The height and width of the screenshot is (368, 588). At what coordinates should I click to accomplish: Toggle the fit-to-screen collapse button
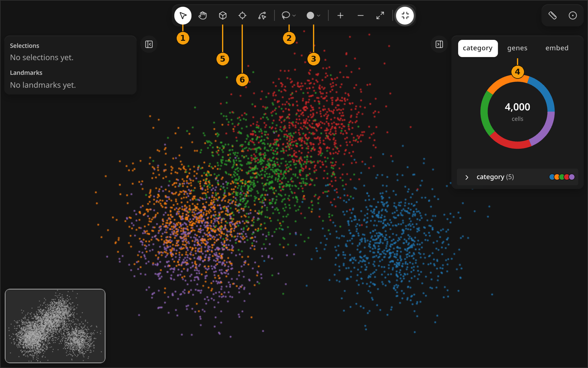coord(405,16)
